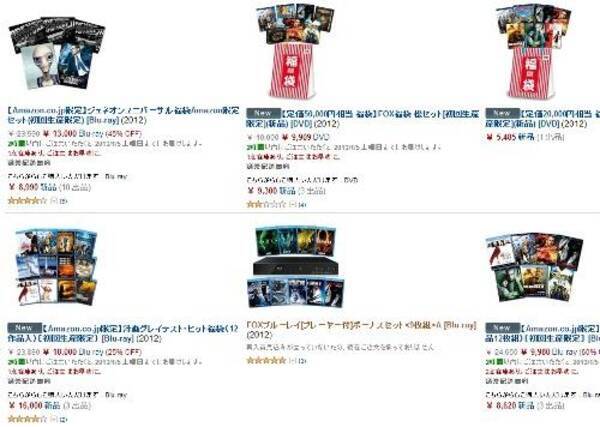Screen dimensions: 600x427
Task: Open the 12-title Blu-ray collection thumbnail
Action: pos(56,267)
